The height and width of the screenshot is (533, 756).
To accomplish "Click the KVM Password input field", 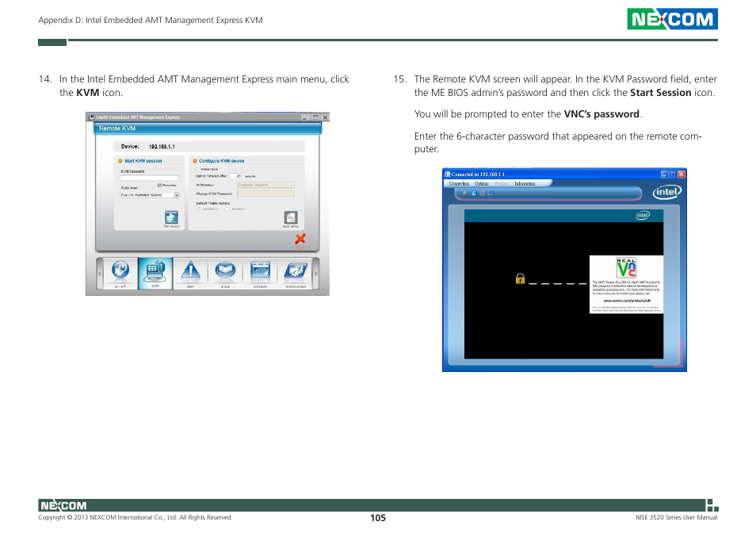I will (150, 178).
